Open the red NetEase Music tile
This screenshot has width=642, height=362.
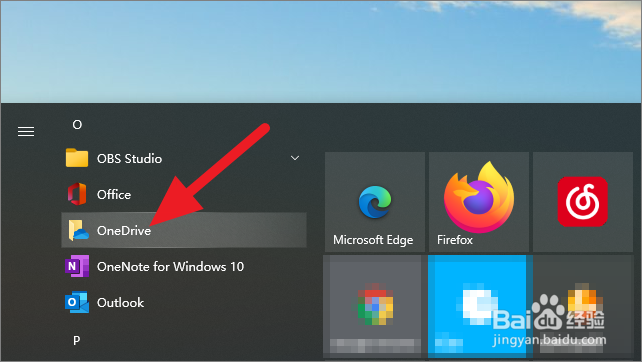(583, 202)
